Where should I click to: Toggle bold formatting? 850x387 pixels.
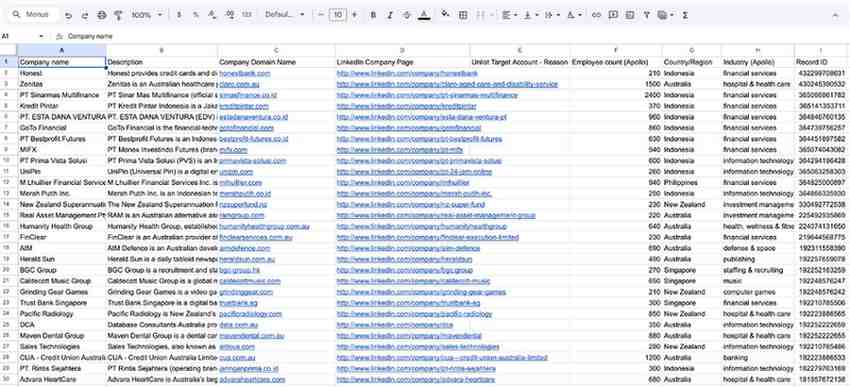coord(373,15)
